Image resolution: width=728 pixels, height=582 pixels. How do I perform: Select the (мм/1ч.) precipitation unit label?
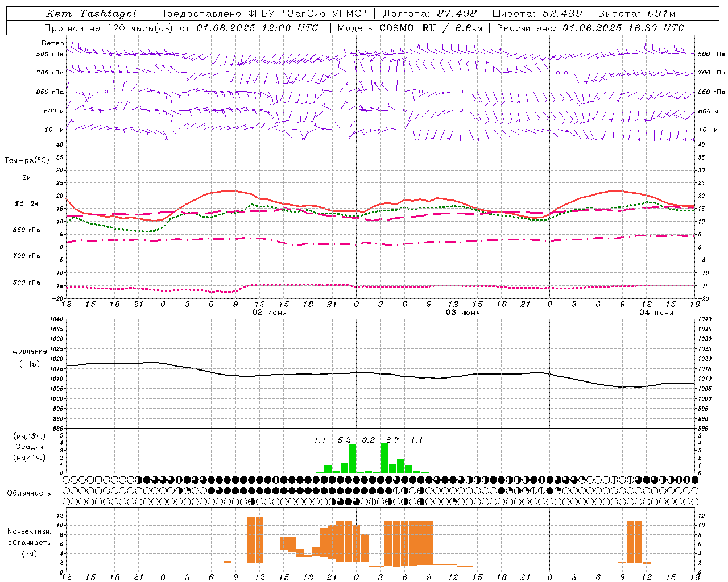pyautogui.click(x=30, y=457)
